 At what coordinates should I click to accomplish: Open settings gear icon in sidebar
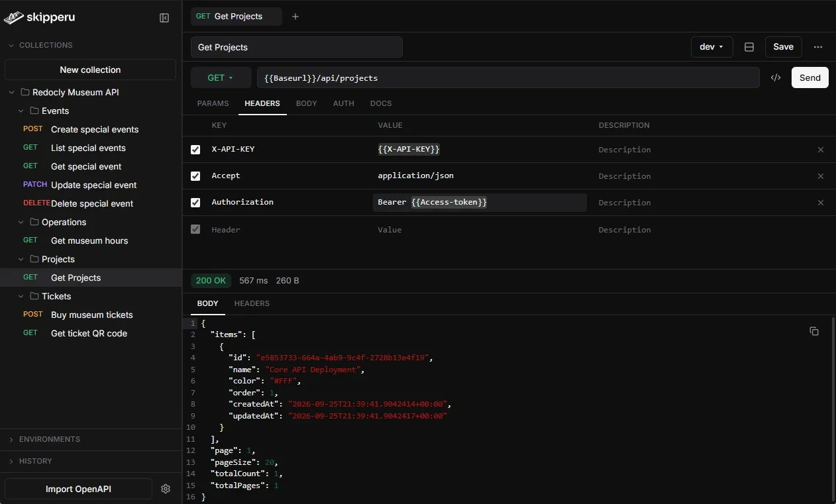(166, 489)
